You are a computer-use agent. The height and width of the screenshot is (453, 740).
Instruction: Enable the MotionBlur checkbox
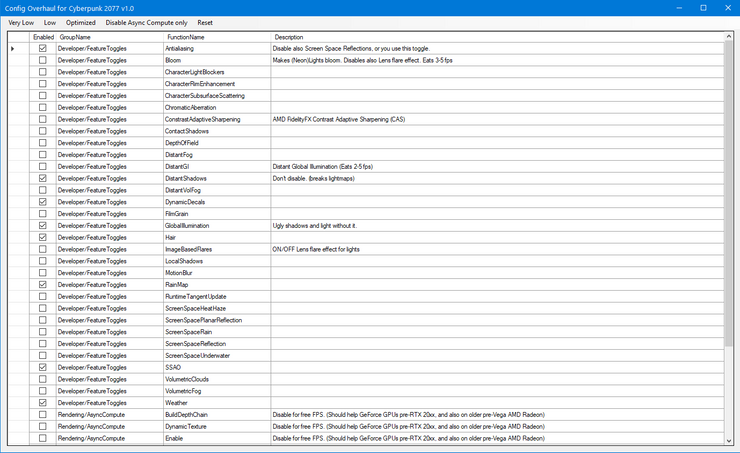click(x=42, y=273)
